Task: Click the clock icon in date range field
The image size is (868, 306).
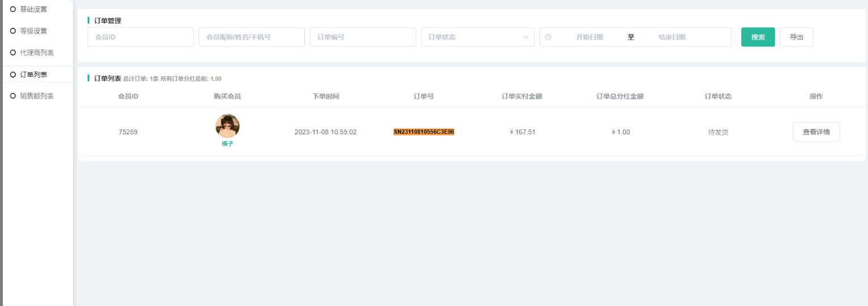Action: point(548,37)
